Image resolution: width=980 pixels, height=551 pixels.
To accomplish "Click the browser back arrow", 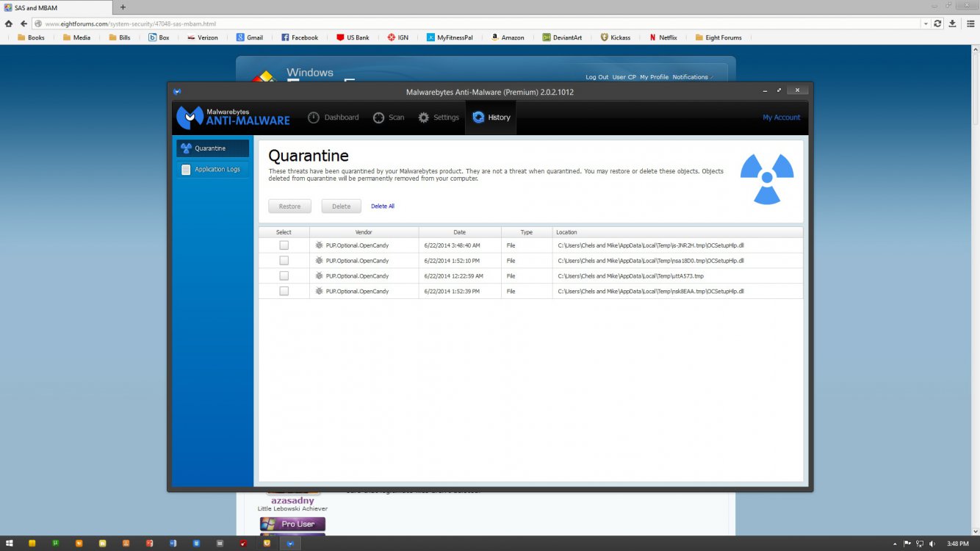I will coord(24,24).
